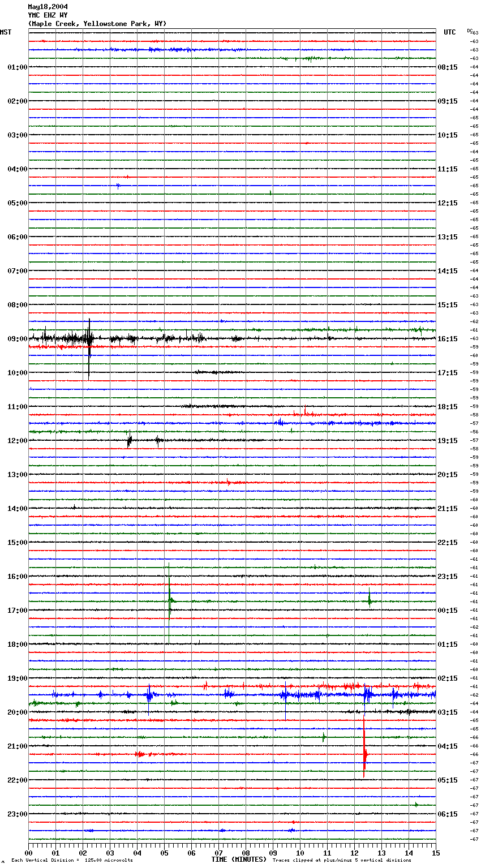Image resolution: width=481 pixels, height=868 pixels.
Task: Select the 03:00 MST row label
Action: 18,135
